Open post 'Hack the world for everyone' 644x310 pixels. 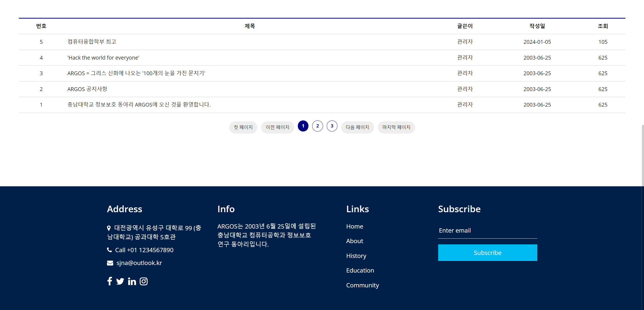click(103, 58)
